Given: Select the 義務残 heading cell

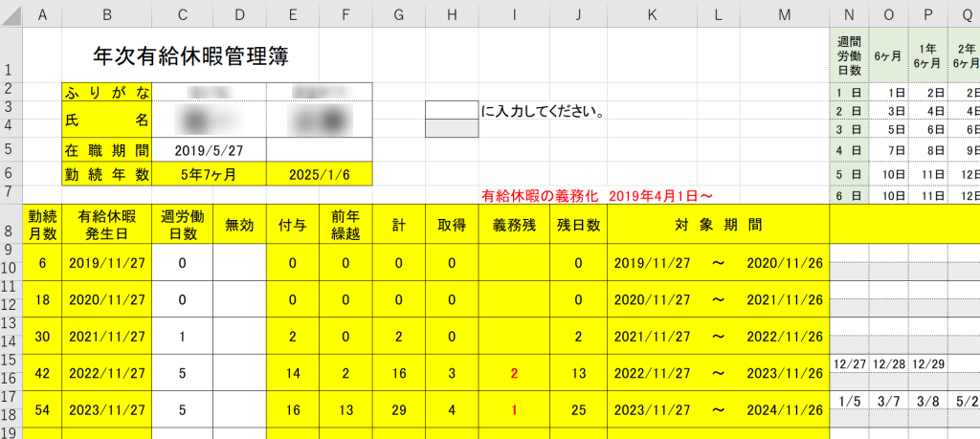Looking at the screenshot, I should [515, 226].
